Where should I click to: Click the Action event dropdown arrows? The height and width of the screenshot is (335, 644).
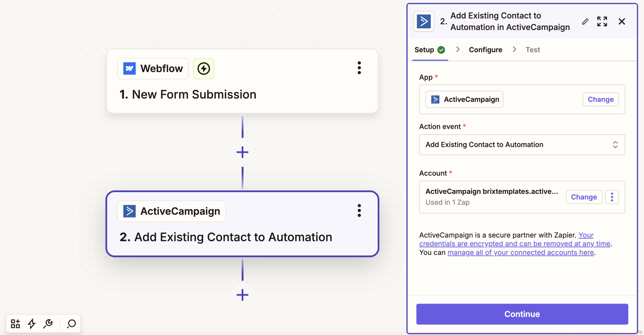(615, 145)
